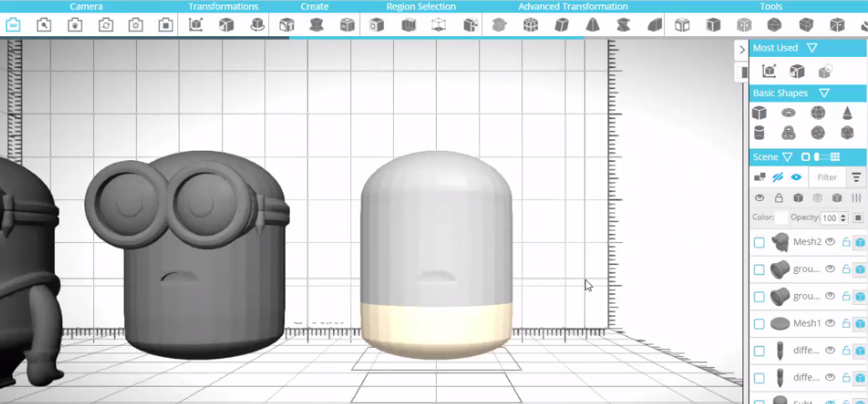Select the Mesh2 thumbnail in scene list
Viewport: 868px width, 404px height.
click(779, 242)
